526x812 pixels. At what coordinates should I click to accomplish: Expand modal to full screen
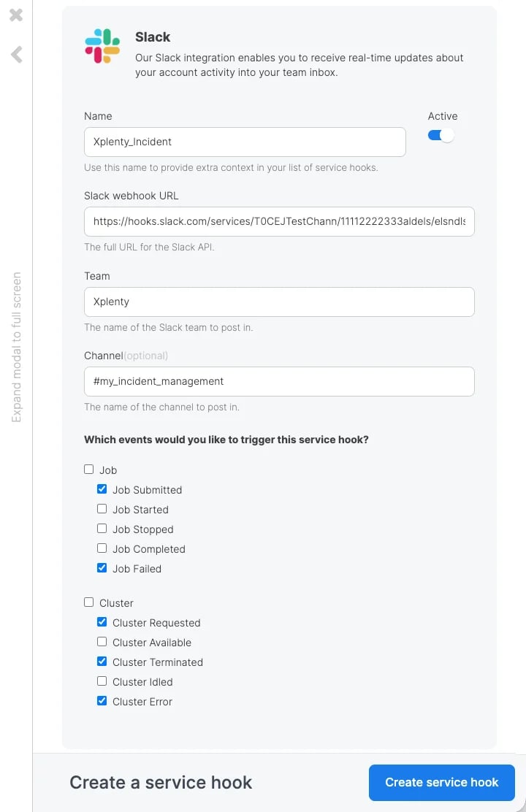pos(17,347)
